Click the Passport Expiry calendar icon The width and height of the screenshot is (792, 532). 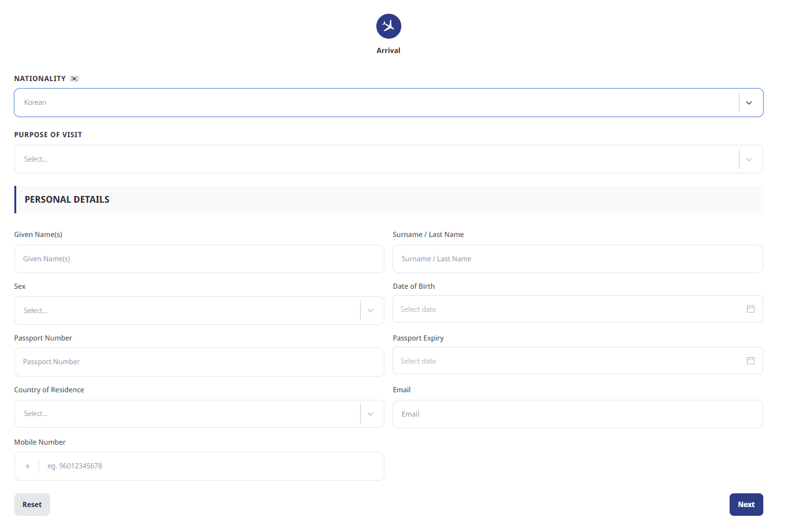(x=751, y=360)
